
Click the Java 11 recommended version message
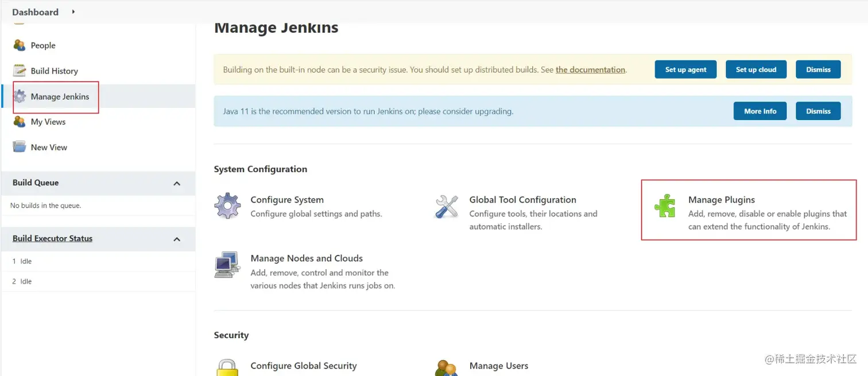[x=368, y=111]
